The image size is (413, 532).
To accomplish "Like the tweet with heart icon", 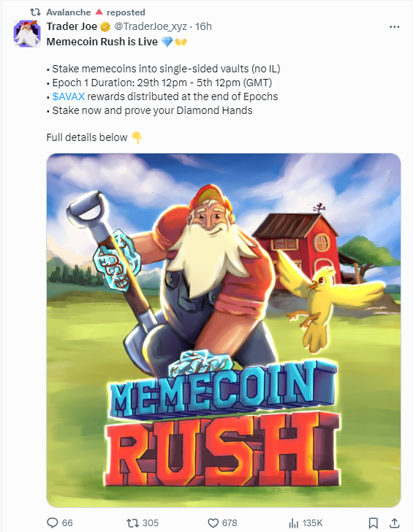I will 213,522.
